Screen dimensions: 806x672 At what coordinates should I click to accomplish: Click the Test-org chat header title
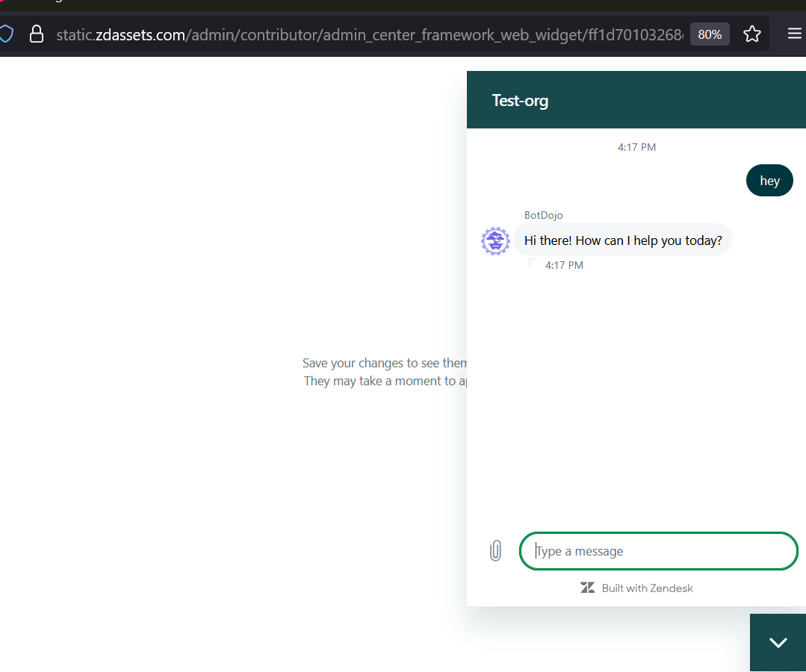[520, 101]
